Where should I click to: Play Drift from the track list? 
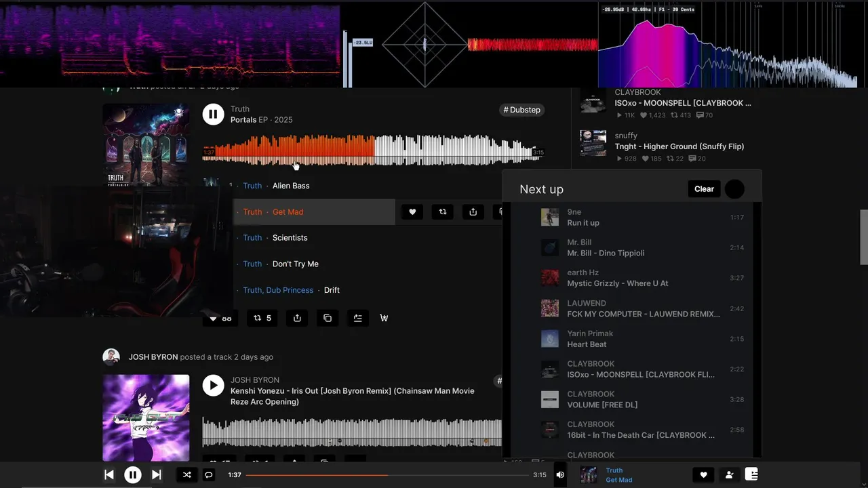point(332,290)
